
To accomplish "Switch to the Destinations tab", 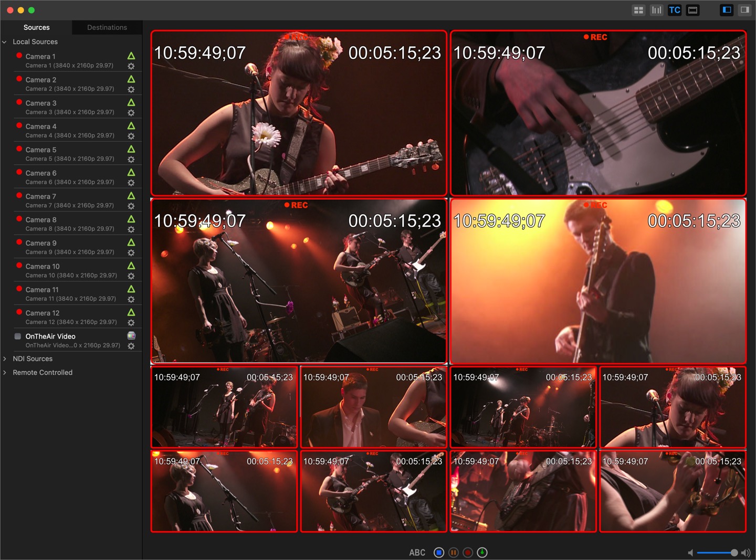I will (x=107, y=27).
